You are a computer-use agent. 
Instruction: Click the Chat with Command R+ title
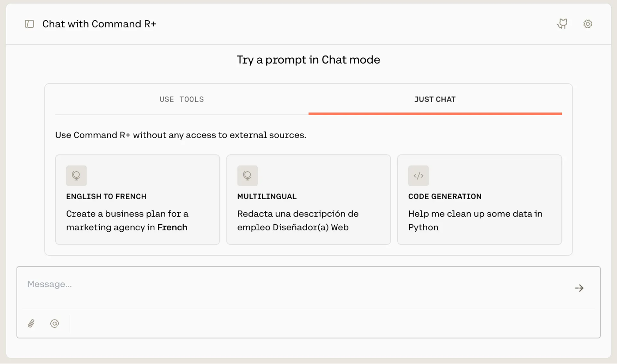pyautogui.click(x=99, y=24)
